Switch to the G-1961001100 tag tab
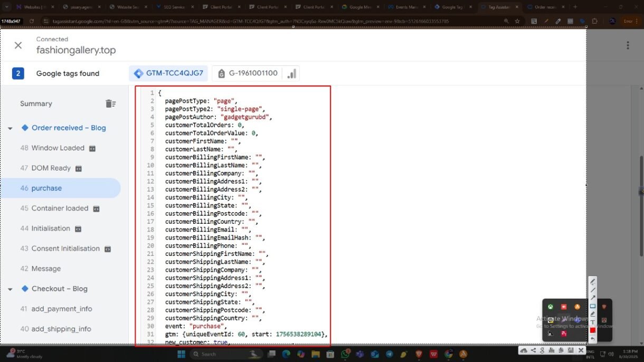Image resolution: width=644 pixels, height=362 pixels. (247, 73)
